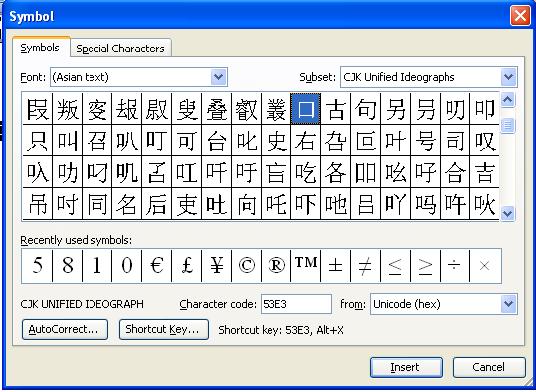
Task: Click the Character code input field
Action: tap(296, 304)
